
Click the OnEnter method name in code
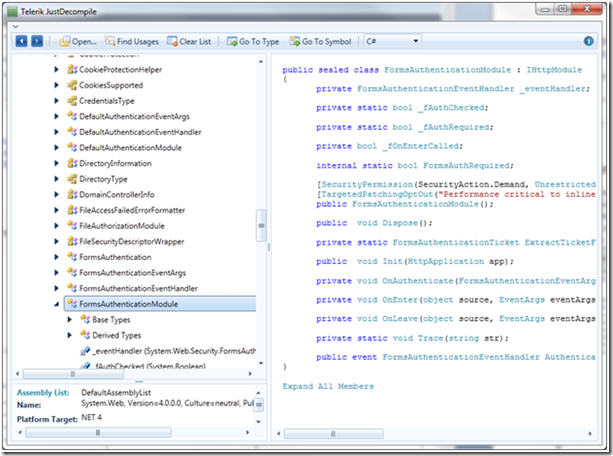(x=400, y=300)
